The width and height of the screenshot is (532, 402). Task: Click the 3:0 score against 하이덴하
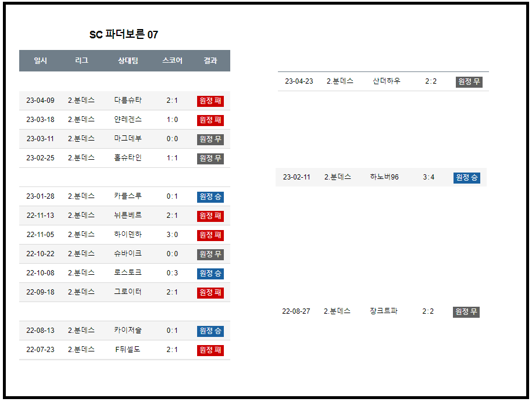point(172,235)
